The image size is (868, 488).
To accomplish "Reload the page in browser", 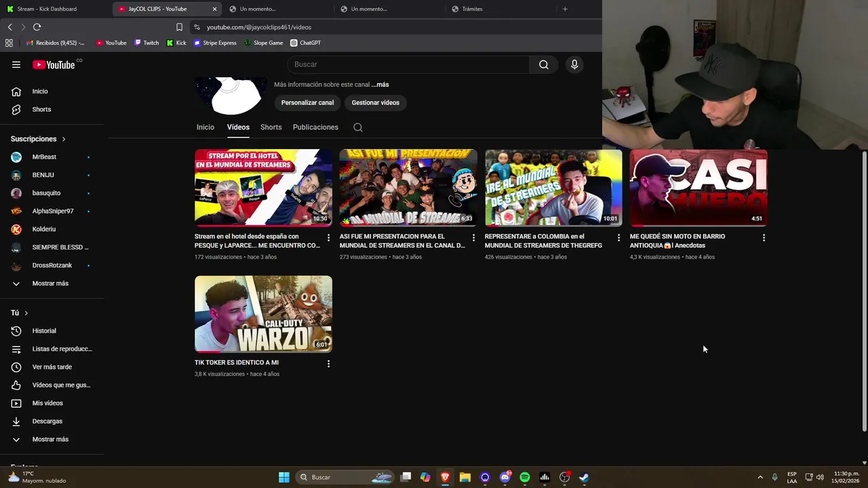I will pyautogui.click(x=37, y=27).
